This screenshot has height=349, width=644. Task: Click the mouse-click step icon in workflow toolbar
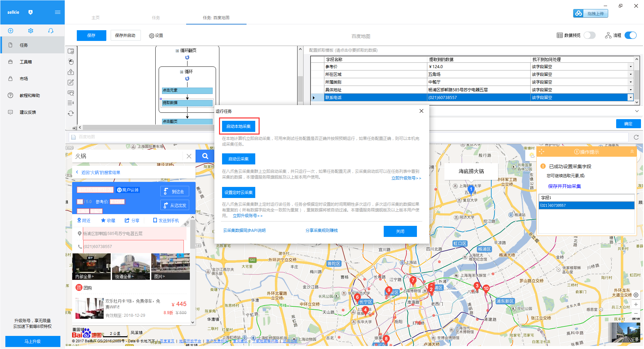pyautogui.click(x=71, y=62)
